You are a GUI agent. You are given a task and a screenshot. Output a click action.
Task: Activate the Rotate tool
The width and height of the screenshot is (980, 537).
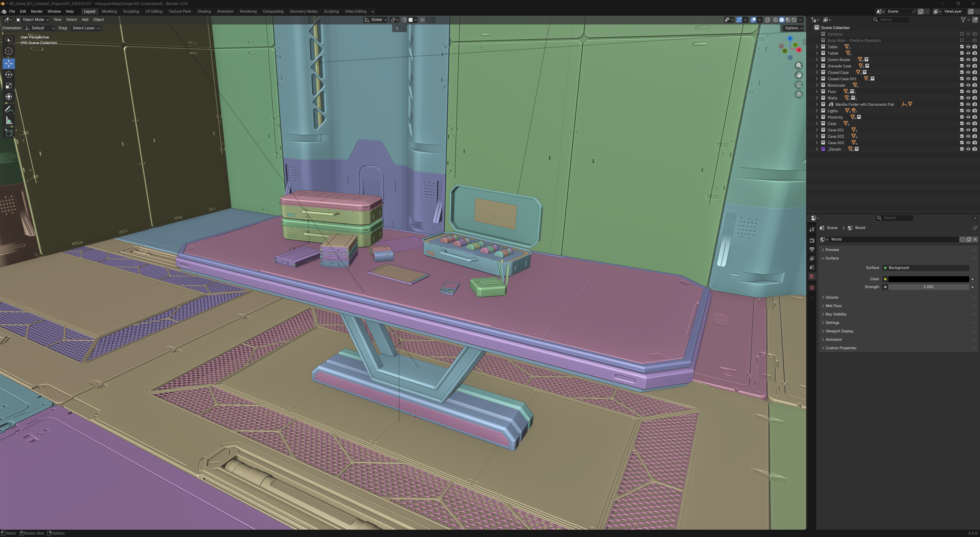9,75
